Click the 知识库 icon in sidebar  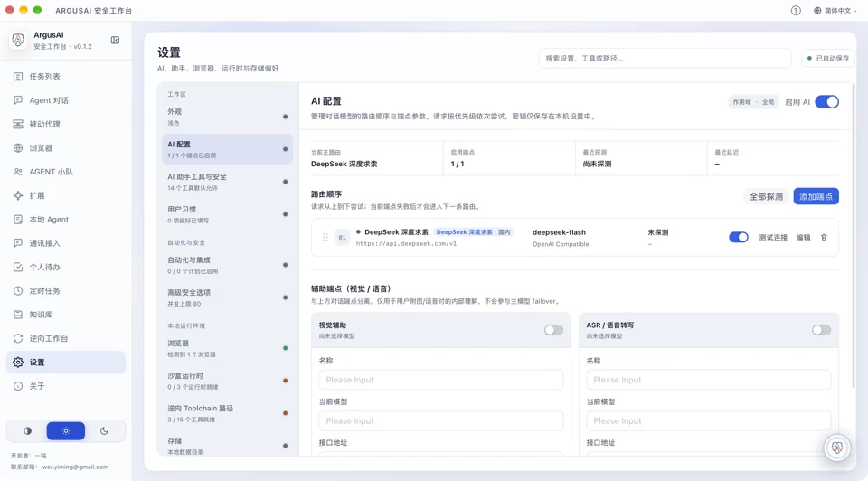(18, 315)
